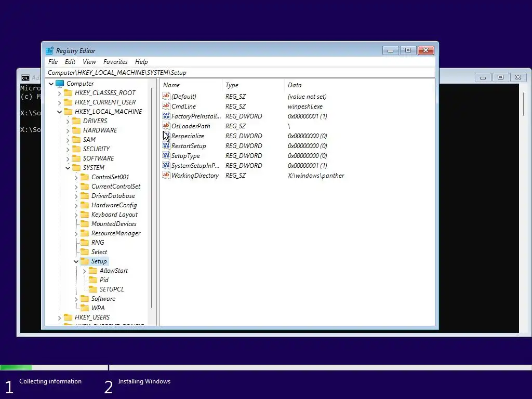Expand the ResourceManager chevron

(76, 233)
